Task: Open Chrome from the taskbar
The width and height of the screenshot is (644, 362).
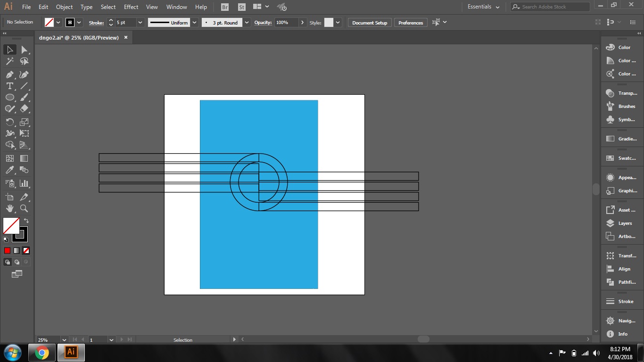Action: 42,353
